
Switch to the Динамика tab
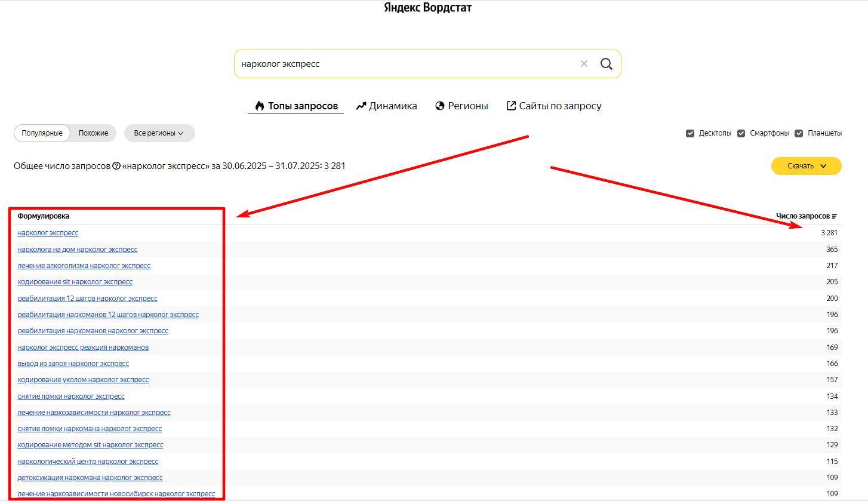(386, 106)
